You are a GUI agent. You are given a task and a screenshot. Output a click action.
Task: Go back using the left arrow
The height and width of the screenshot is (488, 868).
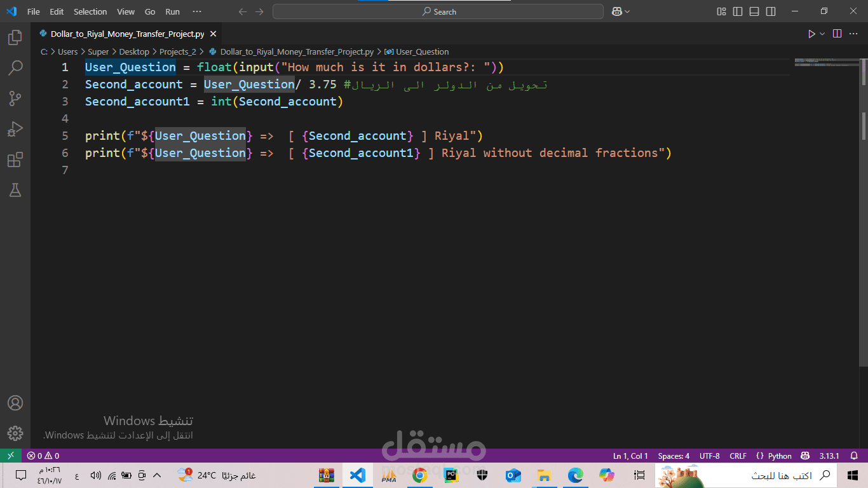[242, 11]
